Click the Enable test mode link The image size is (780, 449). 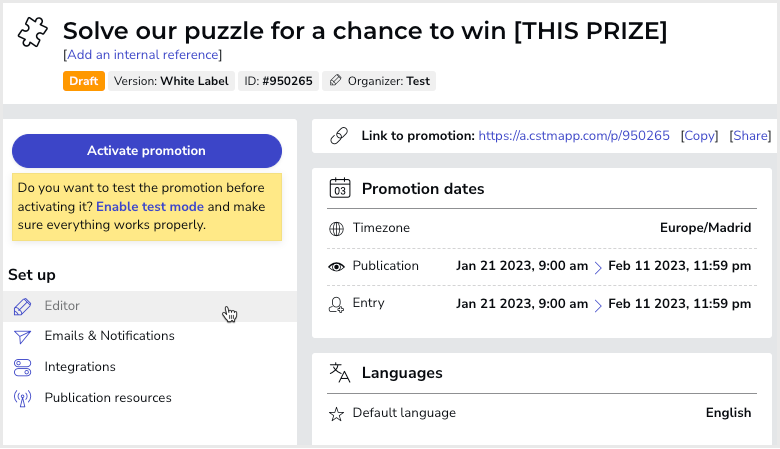pos(150,206)
